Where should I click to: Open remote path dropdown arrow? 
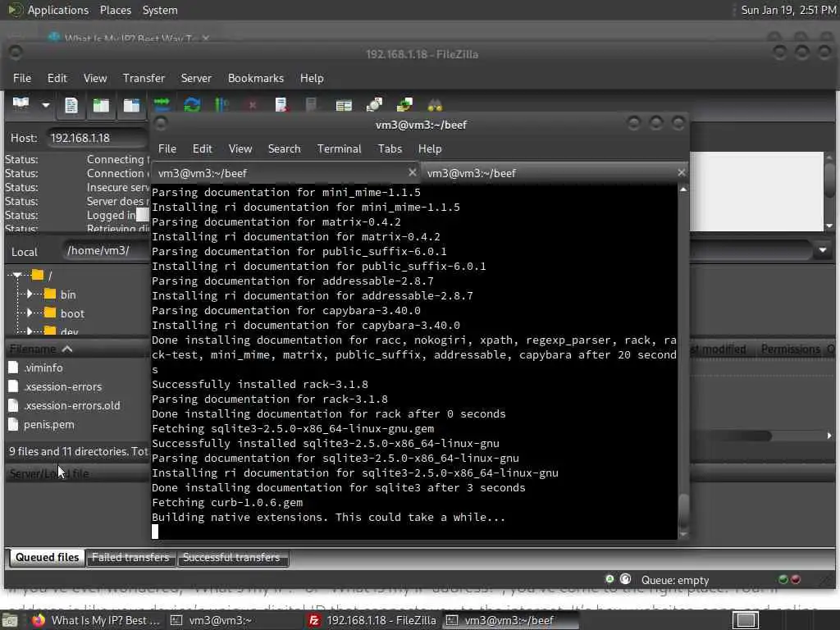coord(822,250)
